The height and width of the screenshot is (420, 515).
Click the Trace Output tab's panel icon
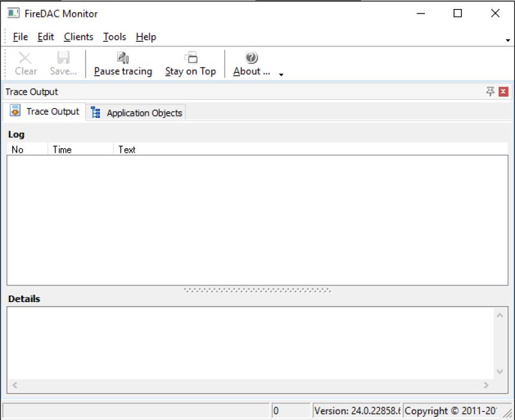[16, 111]
